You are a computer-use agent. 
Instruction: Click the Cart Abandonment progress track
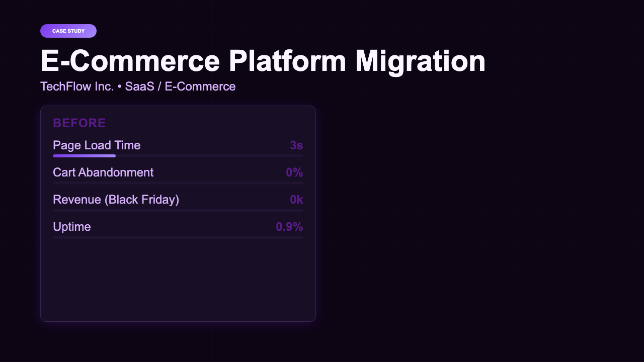click(x=178, y=183)
